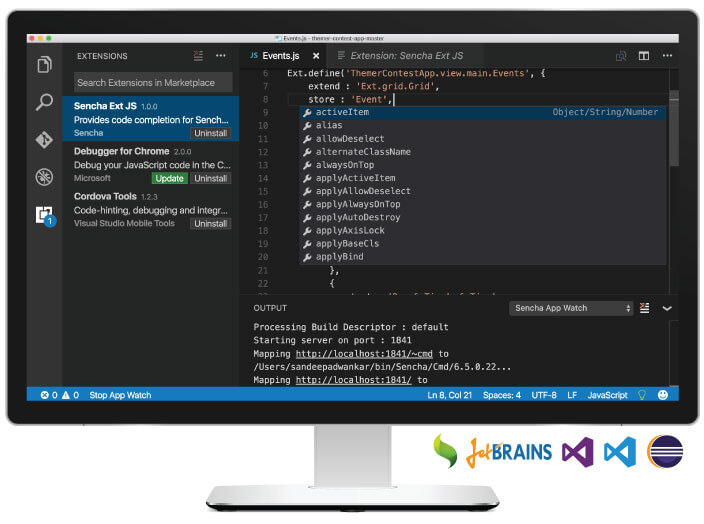Choose applyAutoDestroy suggestion
The height and width of the screenshot is (524, 704).
pyautogui.click(x=483, y=217)
